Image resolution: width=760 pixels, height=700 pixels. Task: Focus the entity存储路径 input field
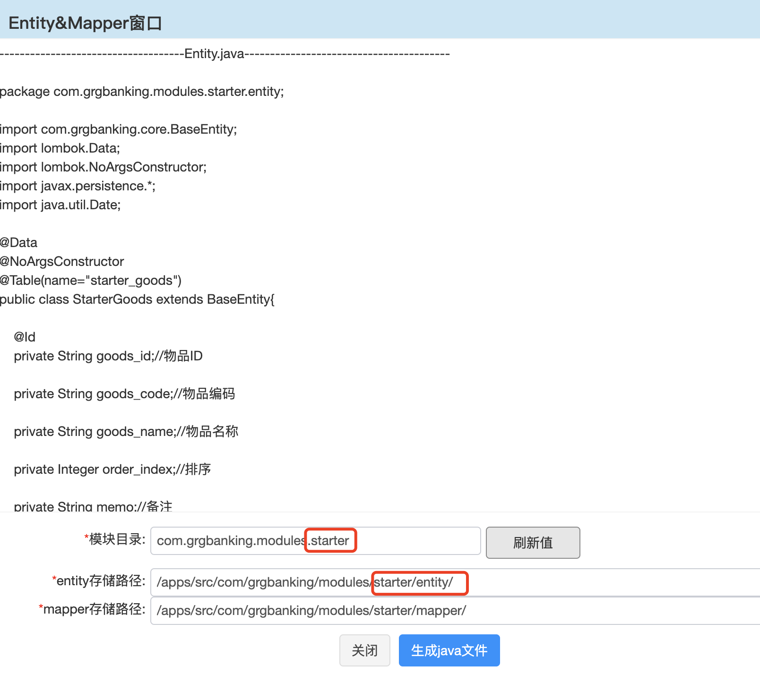click(455, 582)
